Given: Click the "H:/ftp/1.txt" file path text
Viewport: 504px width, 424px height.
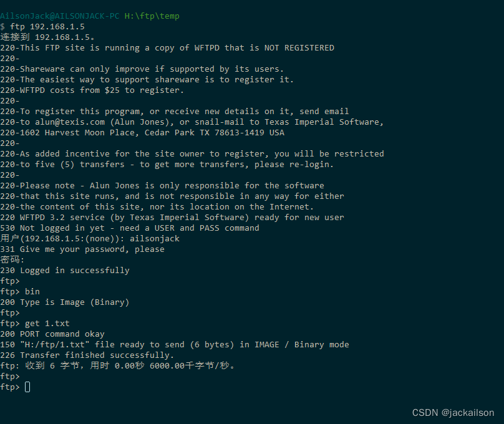Looking at the screenshot, I should point(55,345).
